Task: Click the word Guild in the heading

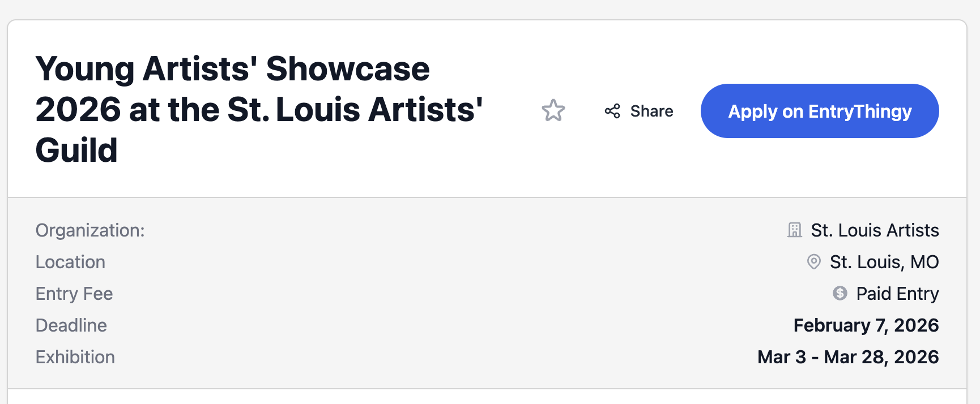Action: coord(76,151)
